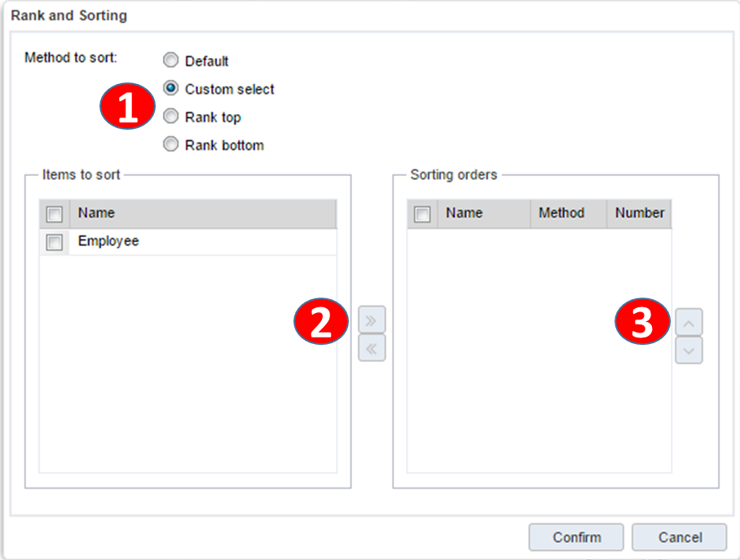The image size is (740, 560).
Task: Click the Number column header
Action: click(x=640, y=214)
